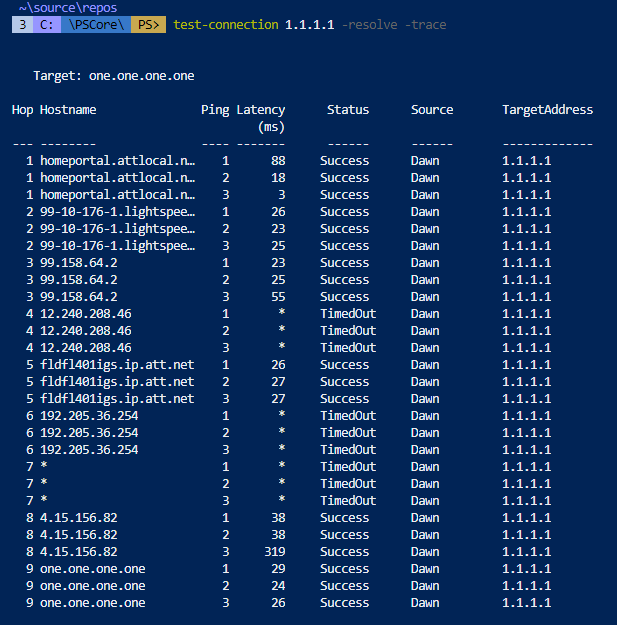Click homeportal.attlocal.n… hostname in ping 3 row
Screen dimensions: 617x625
click(118, 195)
